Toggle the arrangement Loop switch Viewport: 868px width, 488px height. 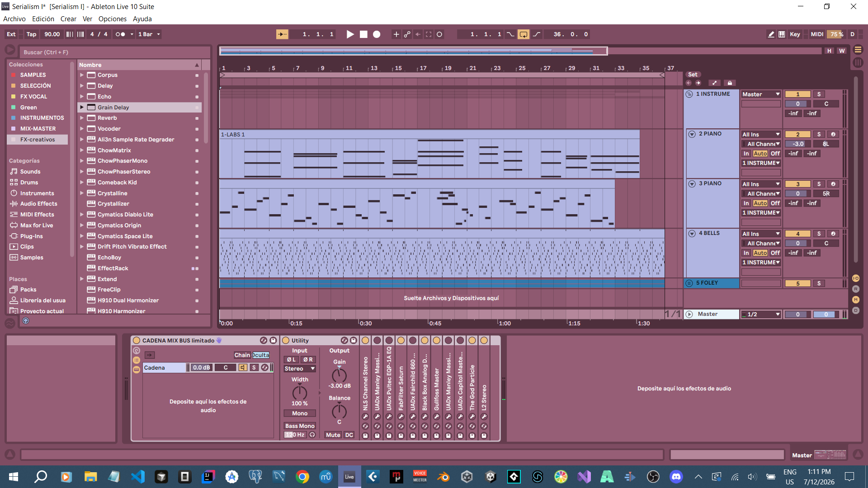524,34
